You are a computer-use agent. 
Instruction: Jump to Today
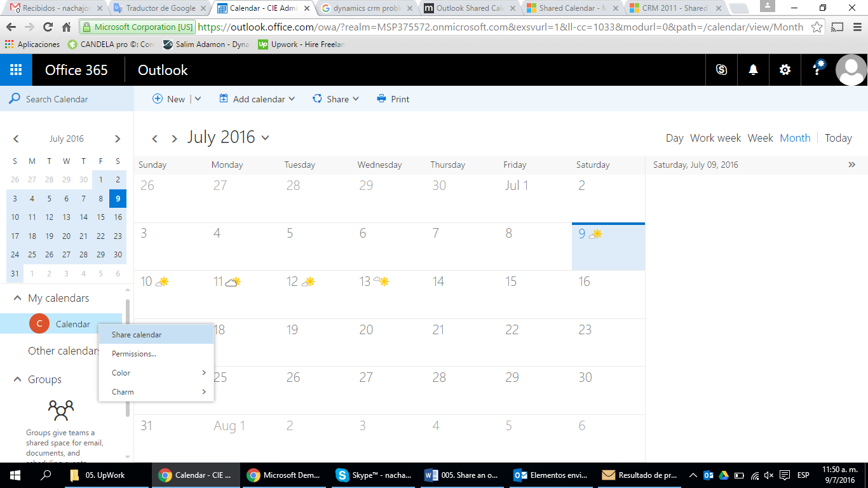[838, 138]
